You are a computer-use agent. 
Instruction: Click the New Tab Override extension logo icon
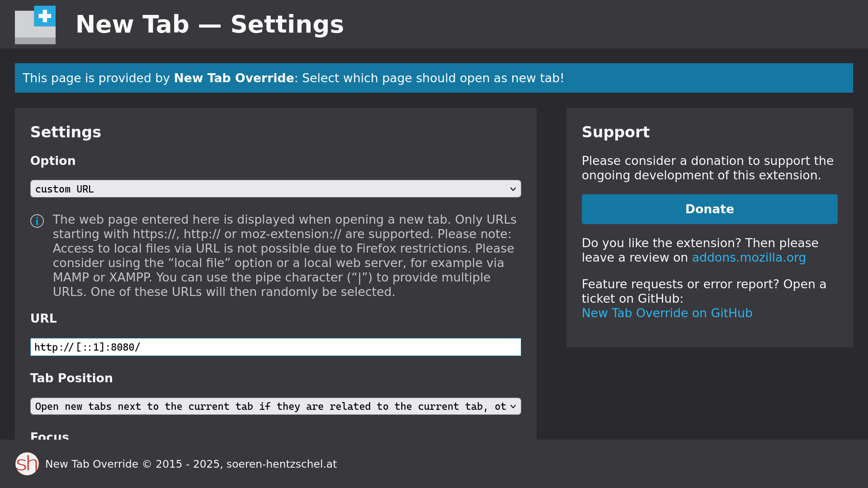pyautogui.click(x=35, y=24)
